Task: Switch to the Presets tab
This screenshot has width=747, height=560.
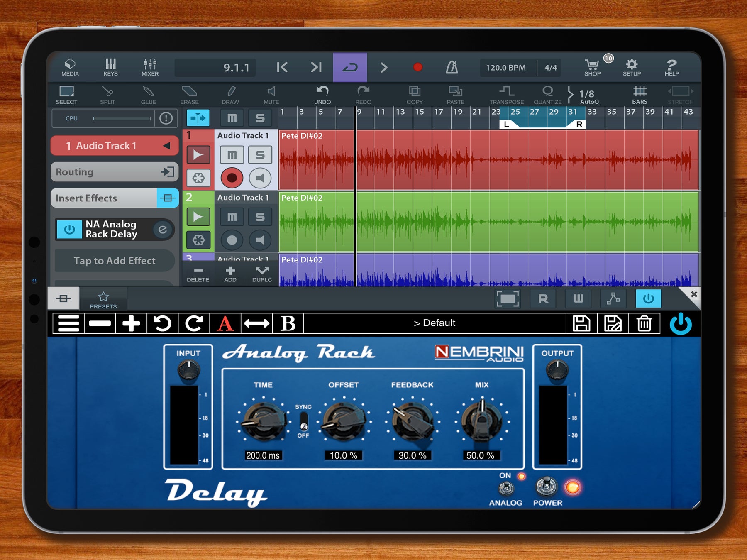Action: point(103,298)
